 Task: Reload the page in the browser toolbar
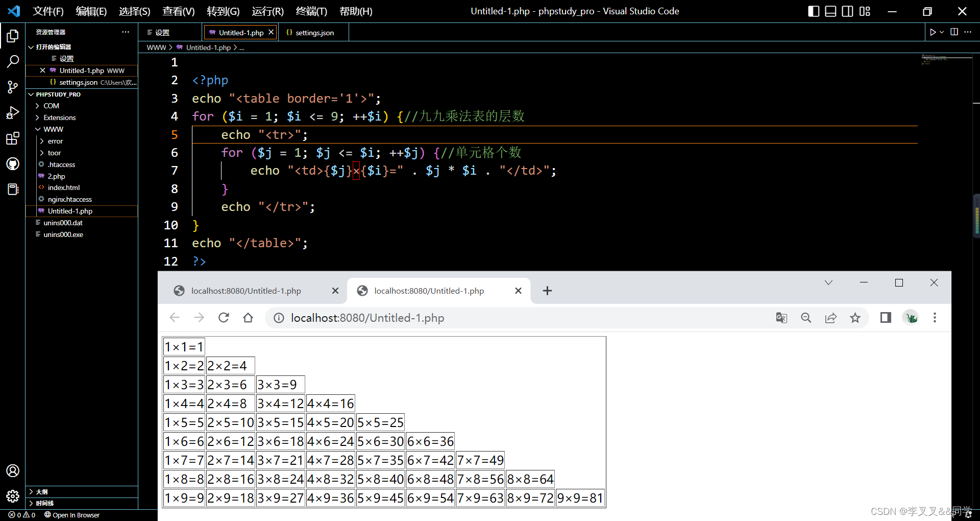(x=224, y=317)
